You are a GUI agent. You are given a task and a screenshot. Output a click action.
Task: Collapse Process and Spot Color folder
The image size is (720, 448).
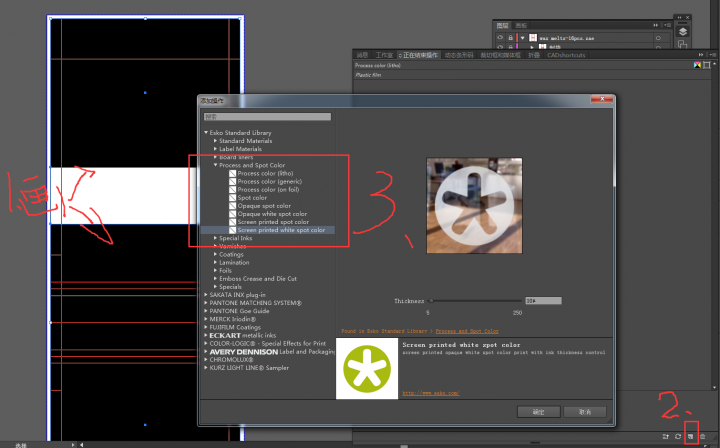[215, 165]
